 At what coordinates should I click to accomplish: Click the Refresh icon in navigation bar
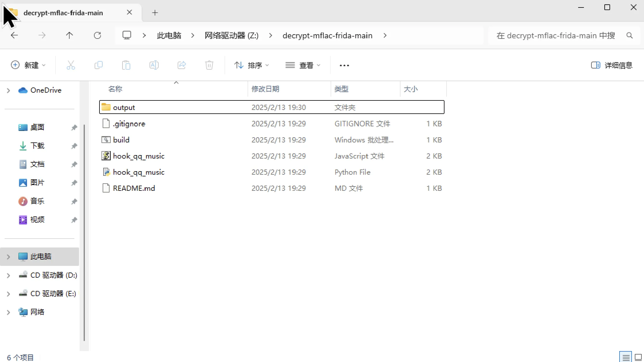pyautogui.click(x=97, y=35)
